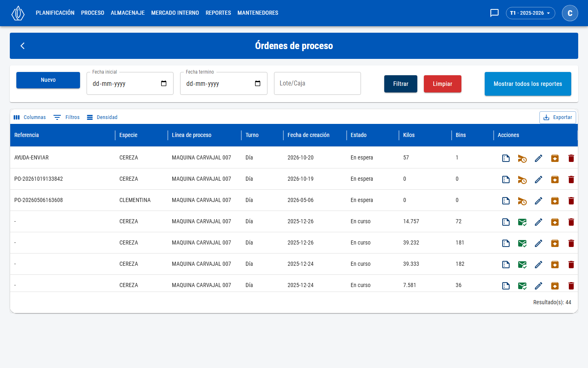
Task: Delete order PO-20261019133842
Action: 571,180
